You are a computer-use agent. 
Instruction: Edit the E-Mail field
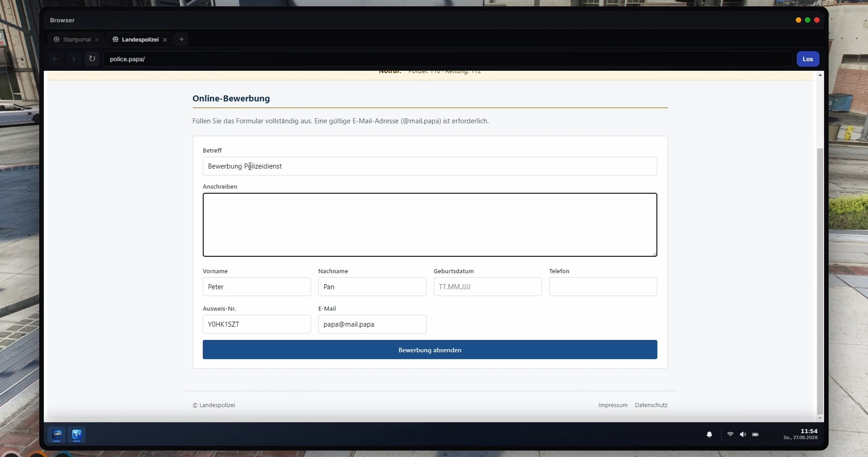coord(372,324)
